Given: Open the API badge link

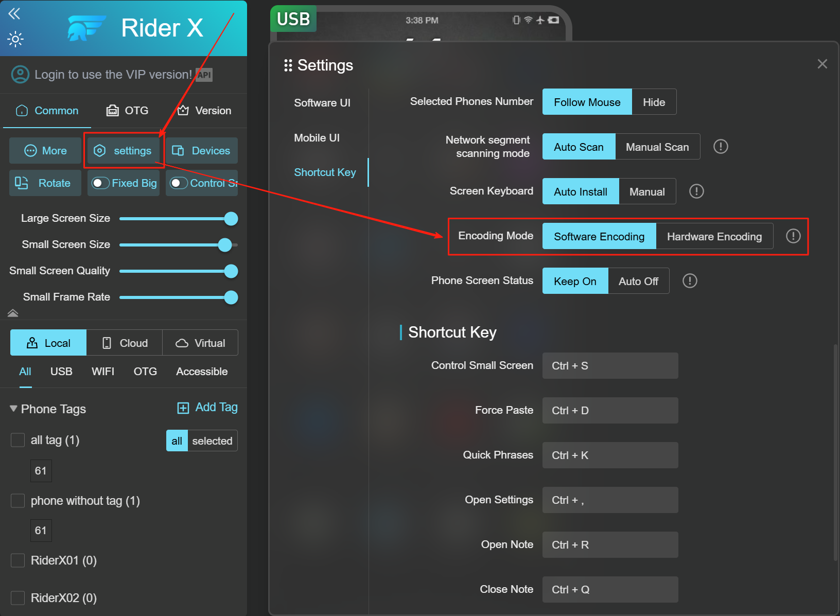Looking at the screenshot, I should click(x=204, y=75).
